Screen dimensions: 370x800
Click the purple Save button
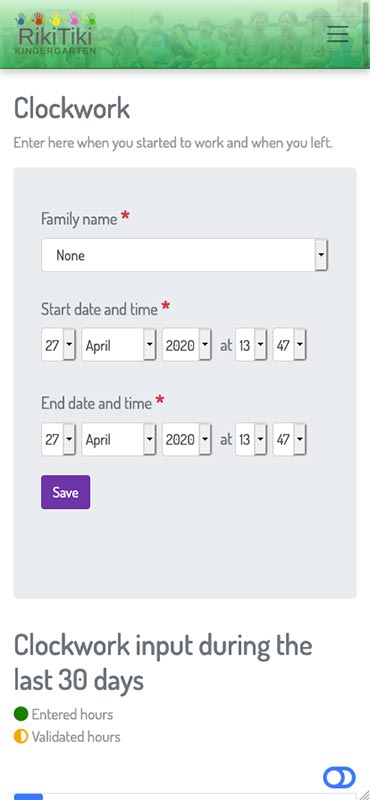point(65,492)
